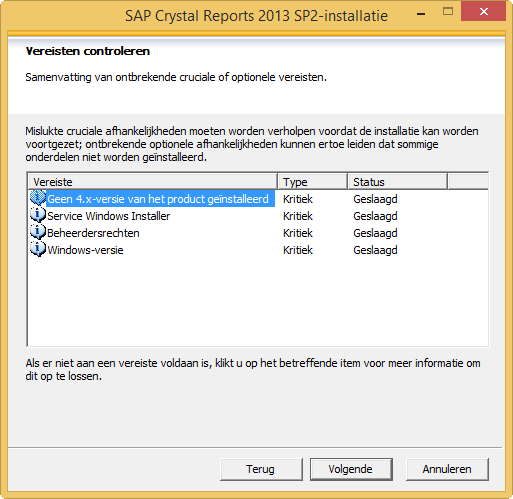Click info icon beside Windows-versie
513x499 pixels.
(x=38, y=249)
